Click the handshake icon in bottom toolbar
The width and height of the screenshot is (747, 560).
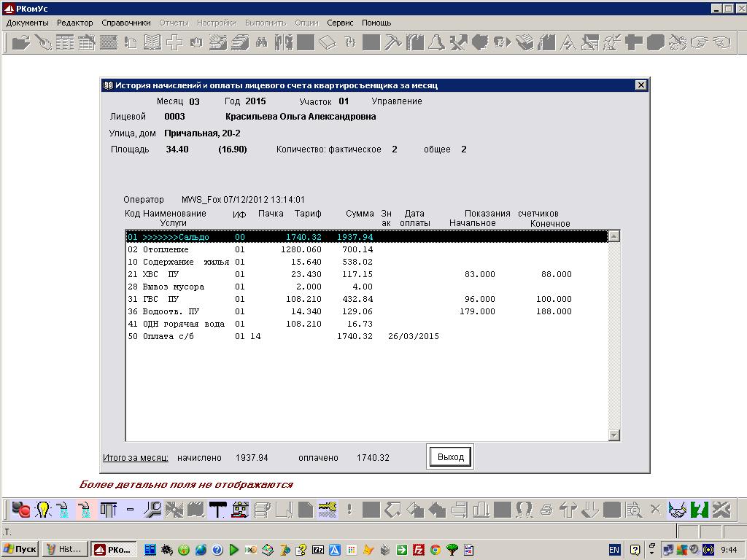click(678, 509)
